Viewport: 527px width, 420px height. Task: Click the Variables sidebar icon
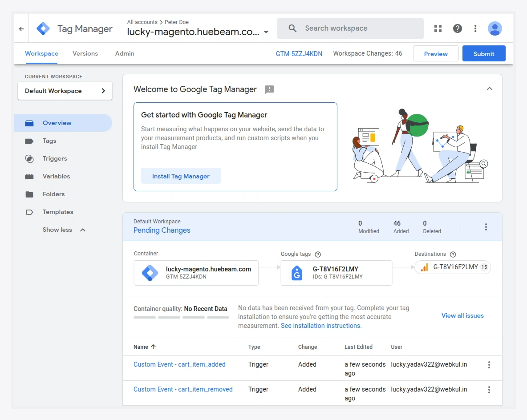click(29, 176)
